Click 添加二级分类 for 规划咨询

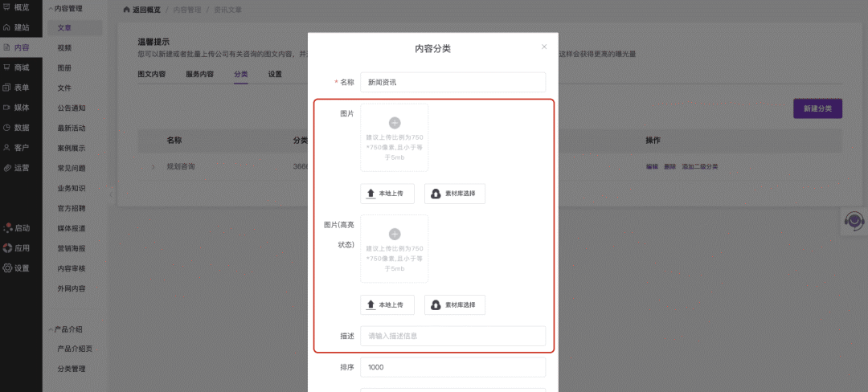(x=700, y=166)
